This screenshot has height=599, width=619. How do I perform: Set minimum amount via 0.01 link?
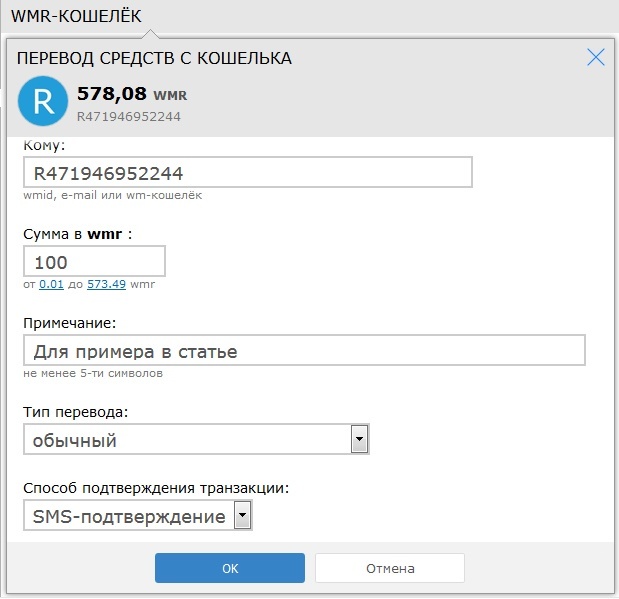(x=51, y=284)
